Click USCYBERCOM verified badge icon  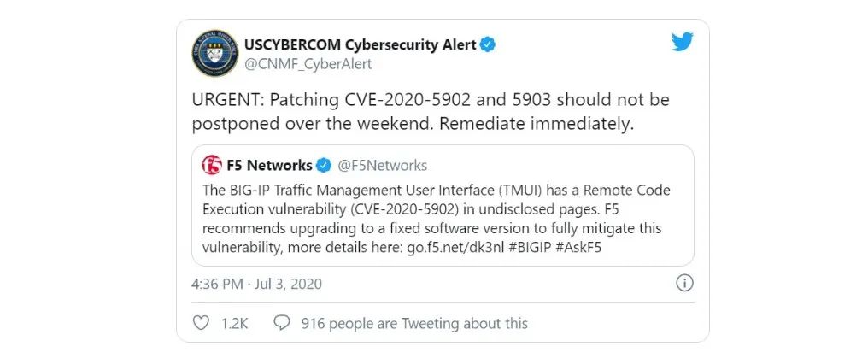[487, 44]
